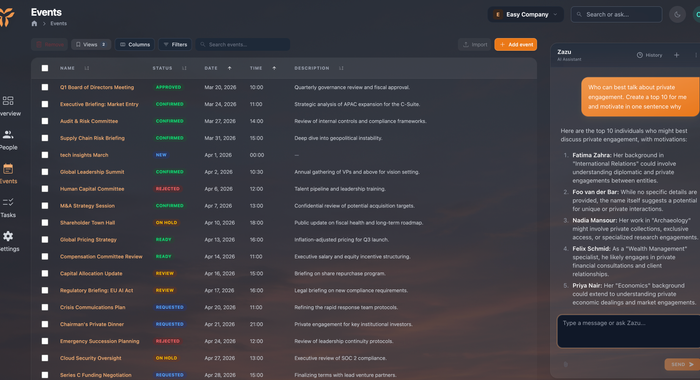Open the Tasks sidebar section
This screenshot has height=380, width=700.
click(8, 208)
